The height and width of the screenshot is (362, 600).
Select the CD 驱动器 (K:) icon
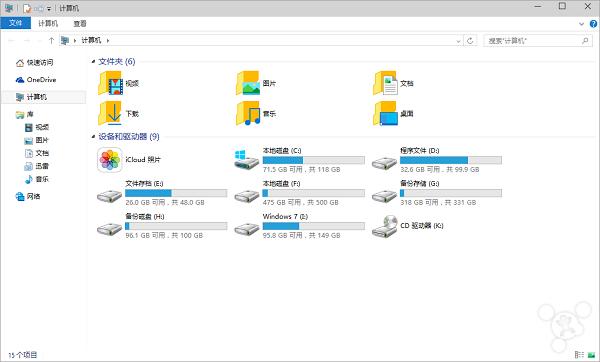tap(385, 226)
